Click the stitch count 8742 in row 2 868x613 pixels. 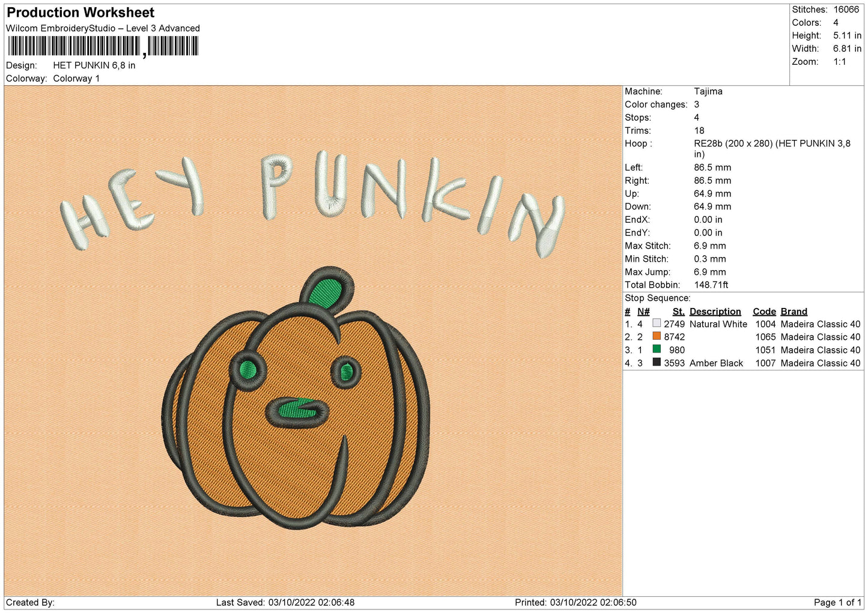pos(674,337)
